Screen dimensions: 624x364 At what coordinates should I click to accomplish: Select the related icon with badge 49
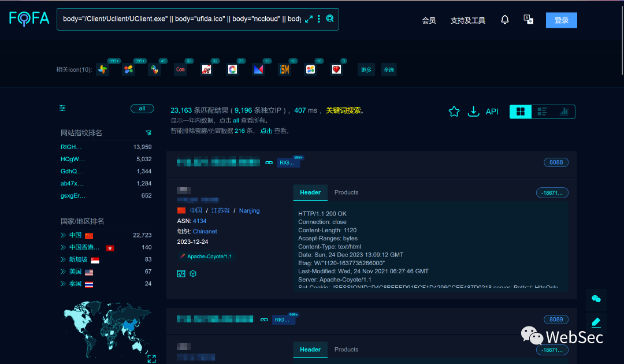(154, 69)
